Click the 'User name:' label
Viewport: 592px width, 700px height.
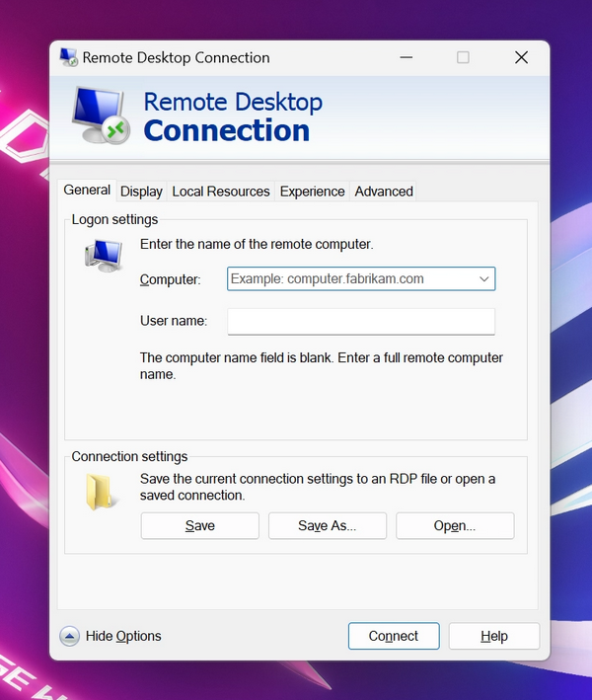pos(174,321)
